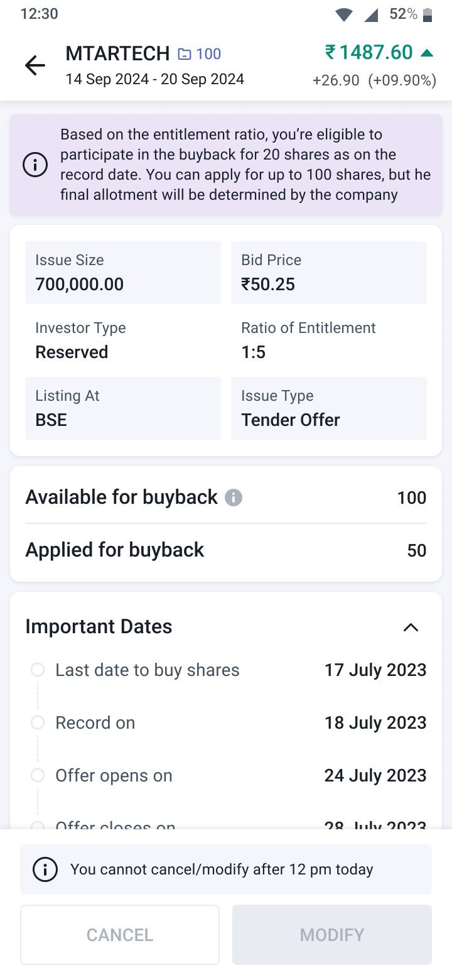452x980 pixels.
Task: Tap the MTARTECH stock title
Action: coord(117,54)
